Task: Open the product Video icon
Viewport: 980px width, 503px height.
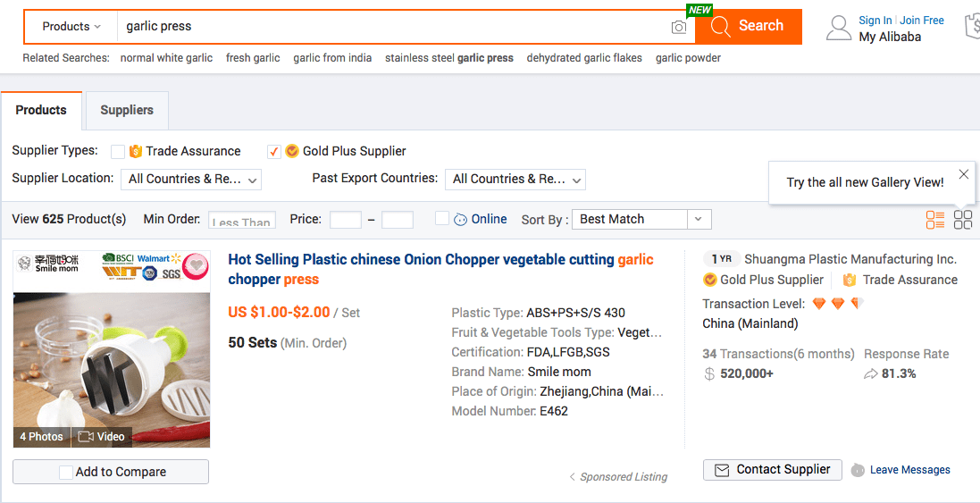Action: 101,436
